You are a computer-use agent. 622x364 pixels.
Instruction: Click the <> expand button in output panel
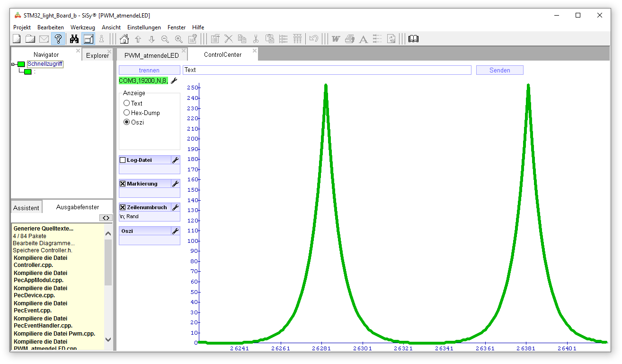[106, 218]
